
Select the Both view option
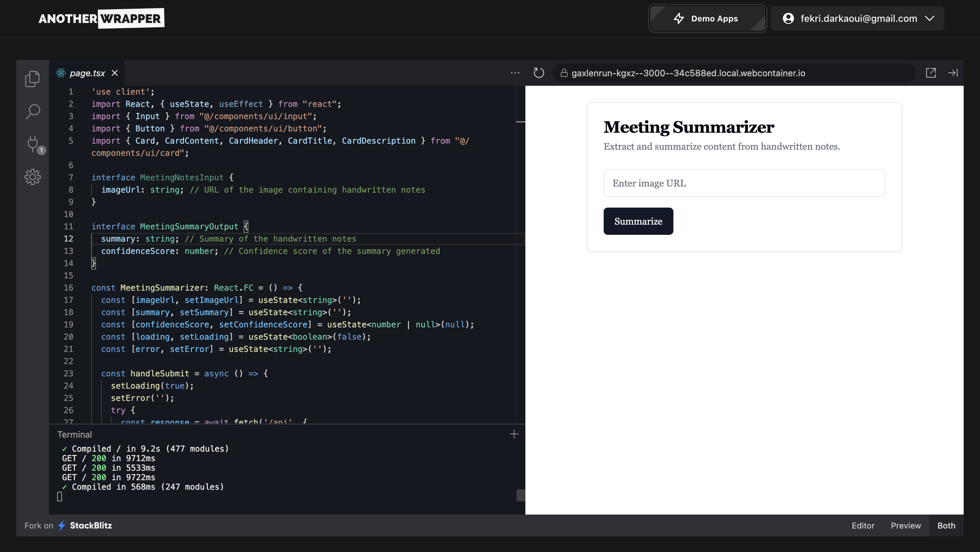946,525
